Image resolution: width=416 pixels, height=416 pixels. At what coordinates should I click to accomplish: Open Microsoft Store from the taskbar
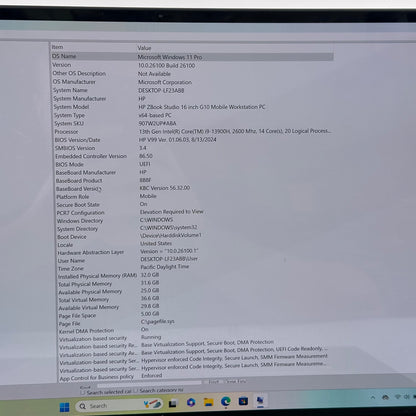tap(243, 401)
